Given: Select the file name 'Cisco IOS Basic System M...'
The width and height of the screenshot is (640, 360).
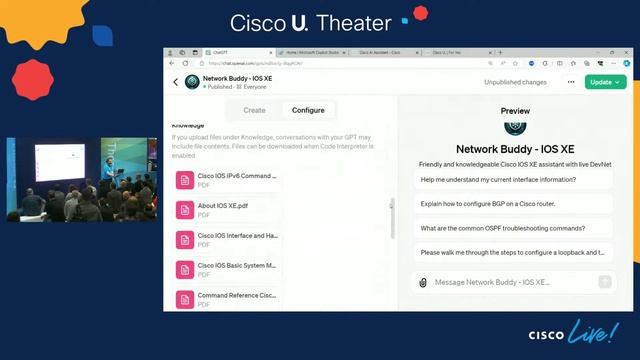Looking at the screenshot, I should click(x=237, y=265).
